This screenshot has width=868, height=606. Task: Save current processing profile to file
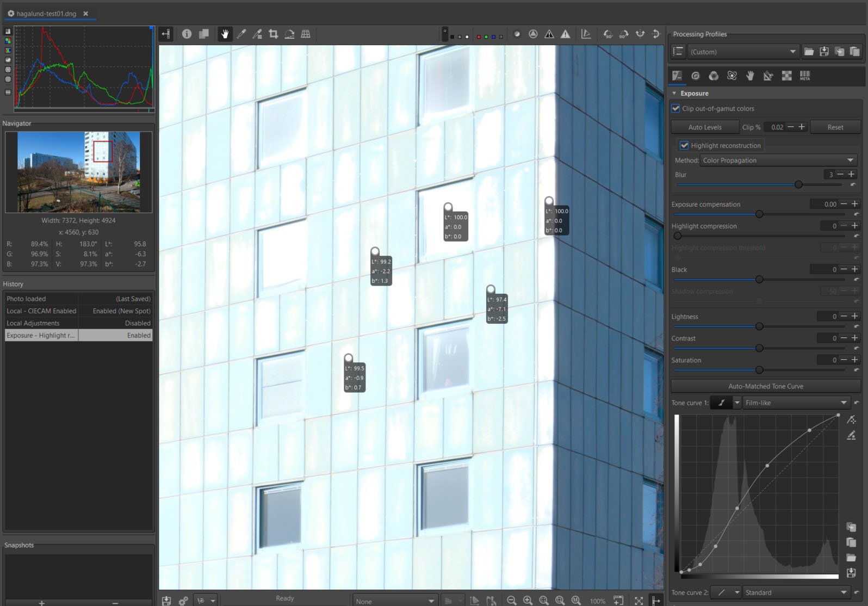[x=824, y=52]
